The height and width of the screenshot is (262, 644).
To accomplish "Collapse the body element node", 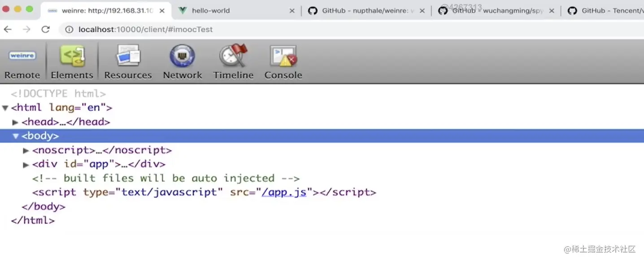I will pyautogui.click(x=16, y=136).
